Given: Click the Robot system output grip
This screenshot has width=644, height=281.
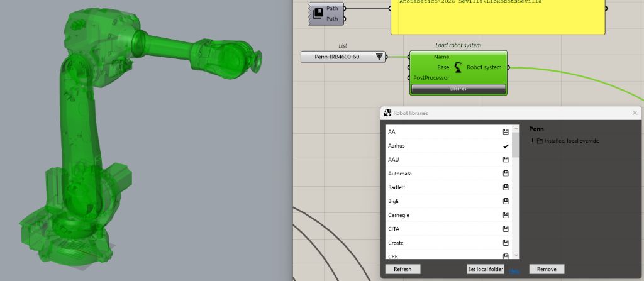Looking at the screenshot, I should (509, 67).
